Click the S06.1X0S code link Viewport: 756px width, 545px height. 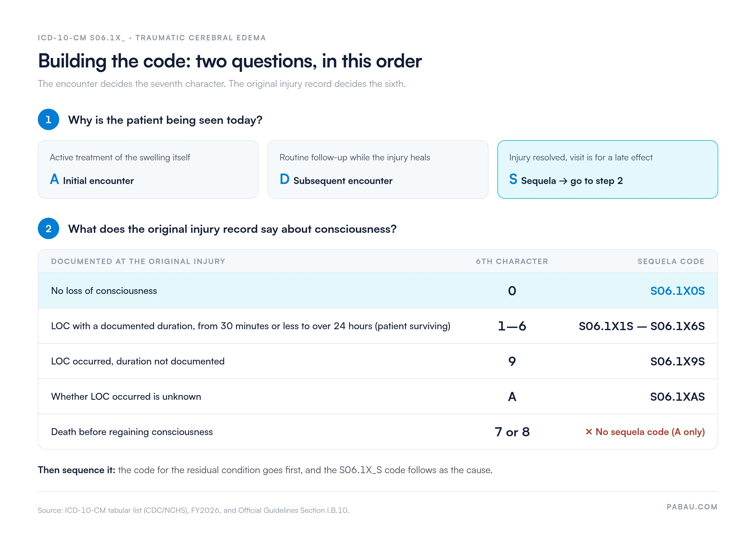677,291
